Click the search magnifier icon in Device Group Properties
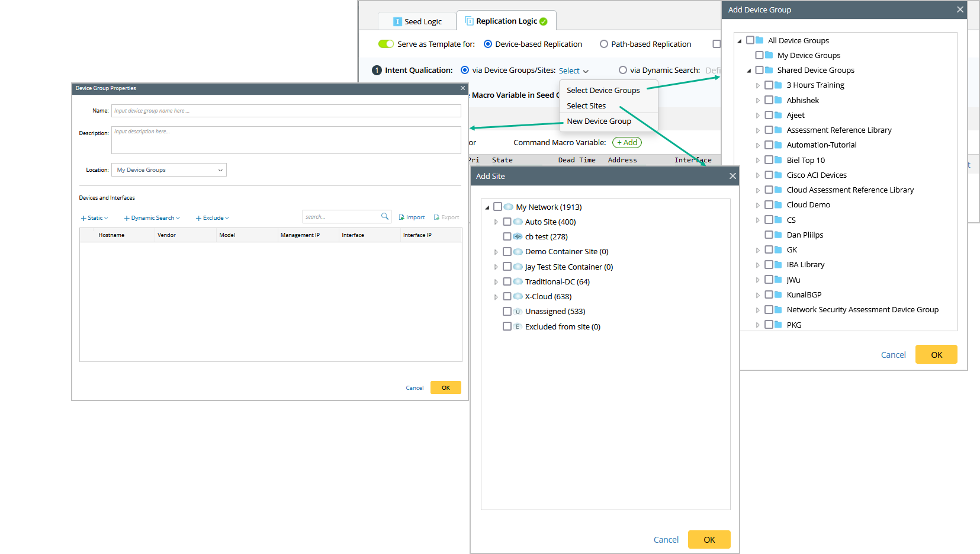 tap(385, 216)
